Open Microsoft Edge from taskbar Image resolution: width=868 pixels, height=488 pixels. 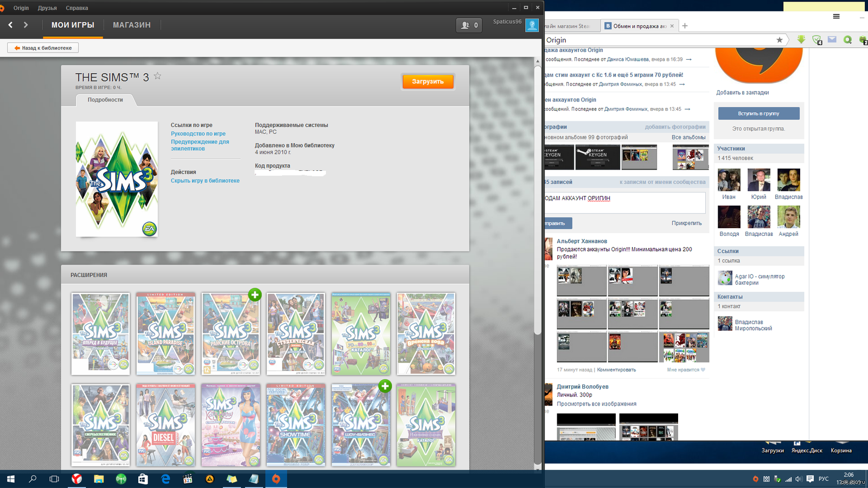(x=165, y=479)
